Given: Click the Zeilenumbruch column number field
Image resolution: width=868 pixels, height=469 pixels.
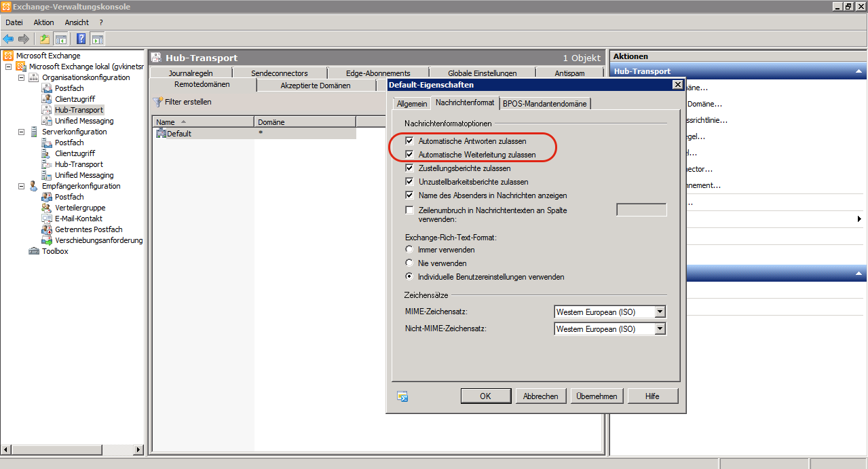Looking at the screenshot, I should (641, 210).
